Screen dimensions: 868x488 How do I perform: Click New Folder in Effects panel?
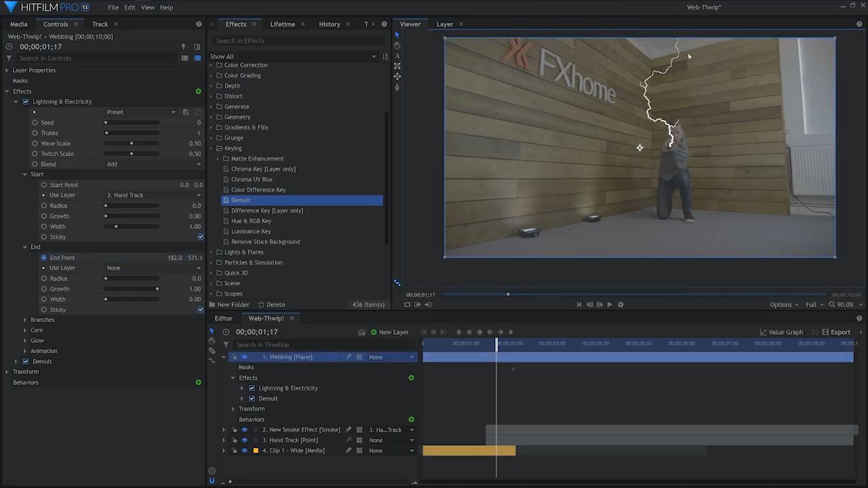pos(229,304)
